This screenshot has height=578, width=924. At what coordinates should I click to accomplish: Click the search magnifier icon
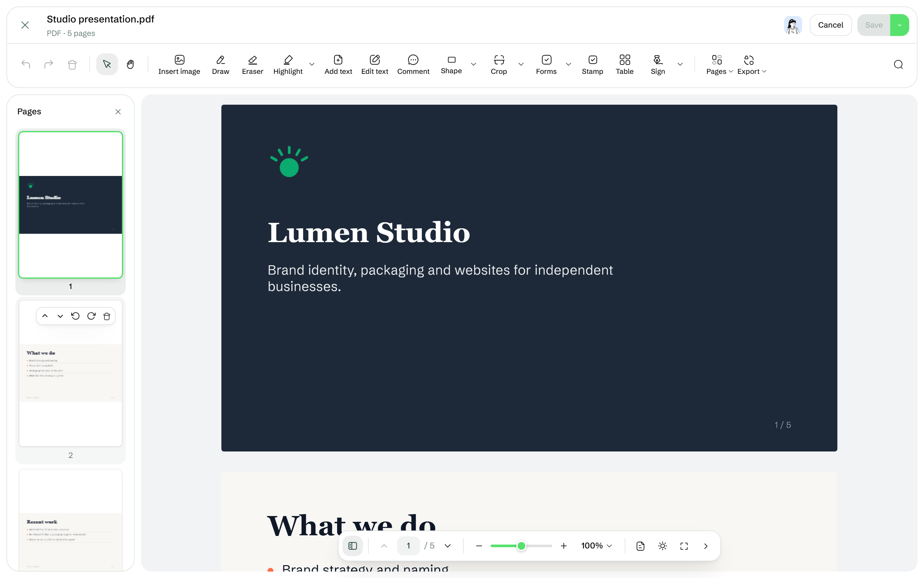pyautogui.click(x=898, y=64)
